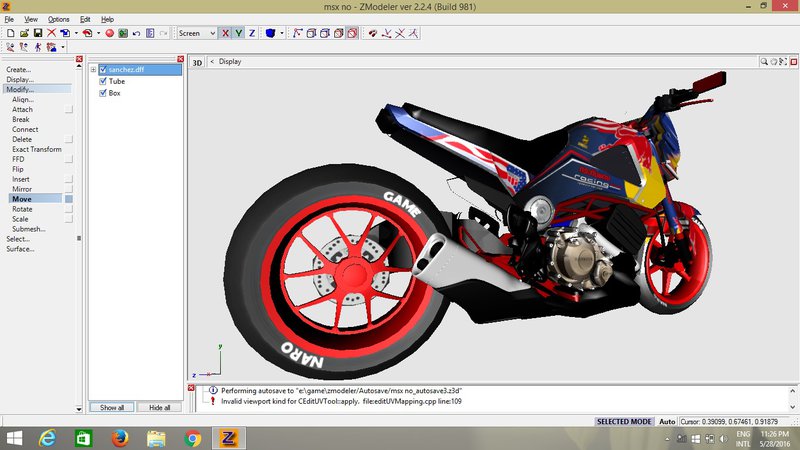Screen dimensions: 800x450
Task: Click the undo arrow icon
Action: click(x=136, y=33)
